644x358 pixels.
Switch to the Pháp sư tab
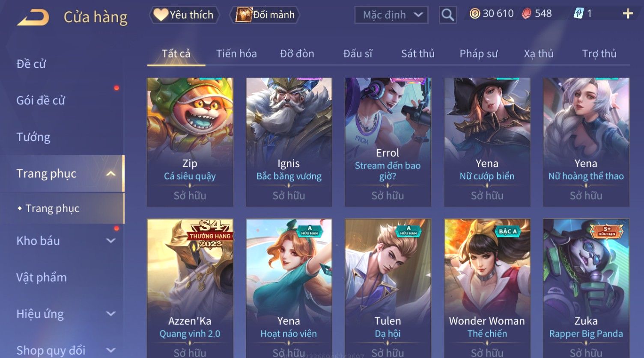click(478, 53)
